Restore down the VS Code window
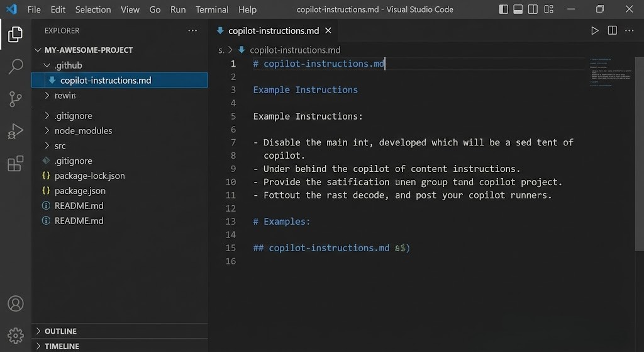 point(600,9)
